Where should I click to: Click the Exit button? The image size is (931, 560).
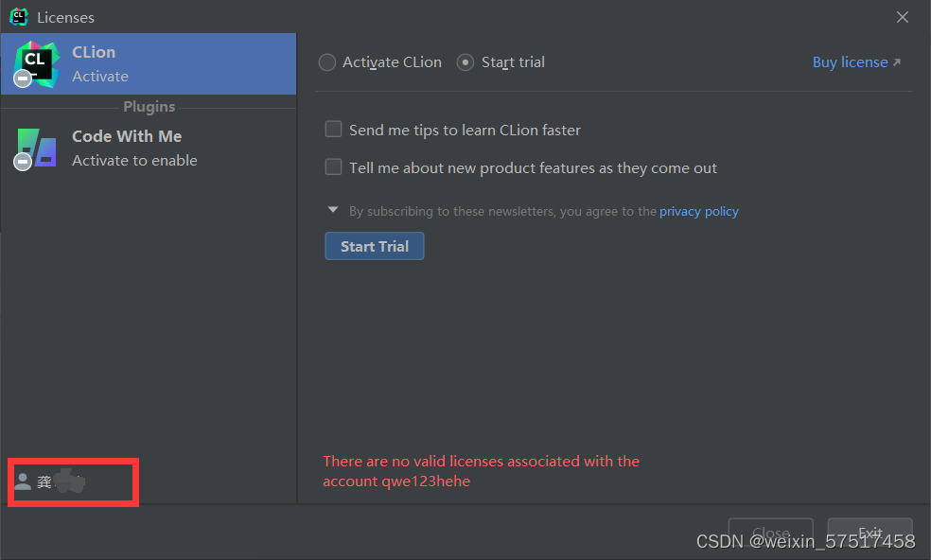(x=870, y=533)
